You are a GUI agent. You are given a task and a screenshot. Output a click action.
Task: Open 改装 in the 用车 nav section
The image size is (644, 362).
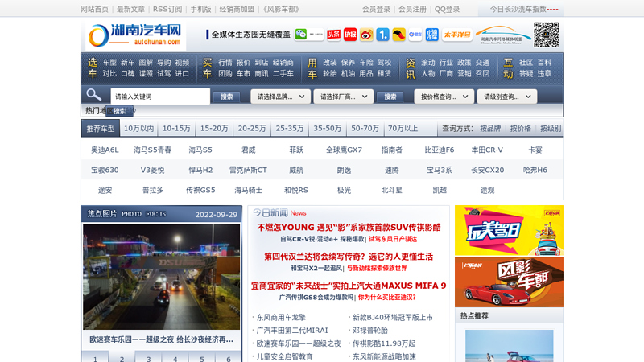(330, 63)
